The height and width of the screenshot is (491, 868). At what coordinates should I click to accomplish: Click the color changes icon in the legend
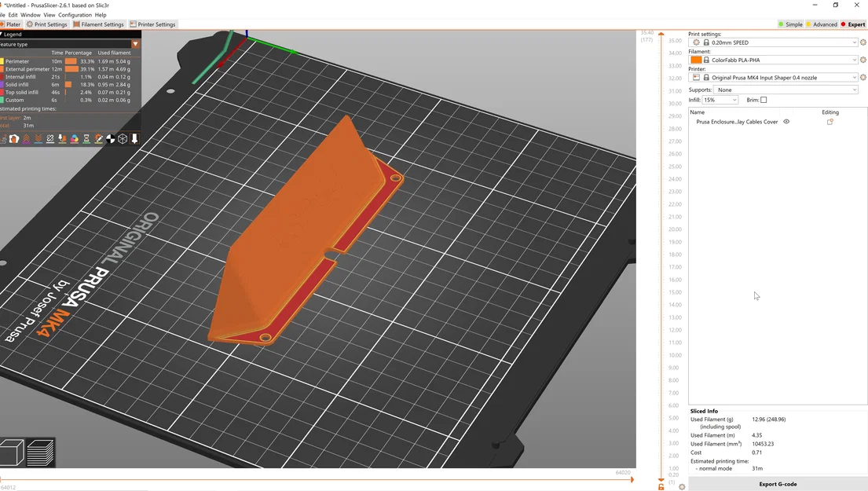[74, 138]
